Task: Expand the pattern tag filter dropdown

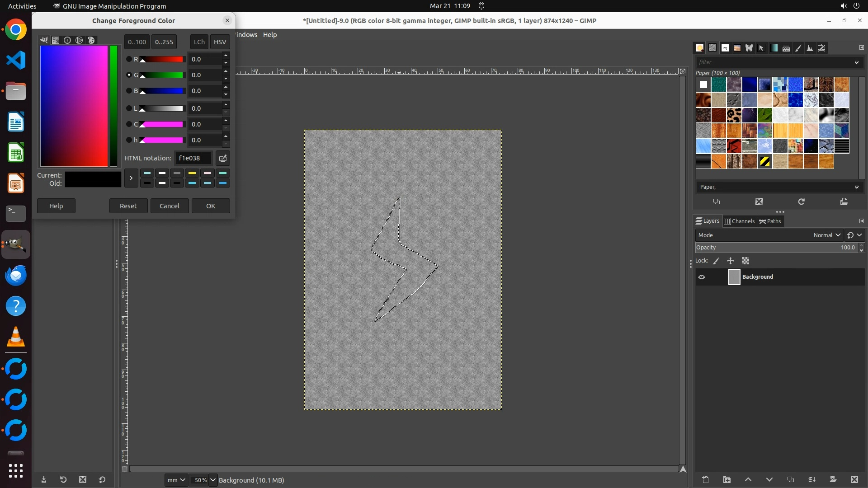Action: pos(856,62)
